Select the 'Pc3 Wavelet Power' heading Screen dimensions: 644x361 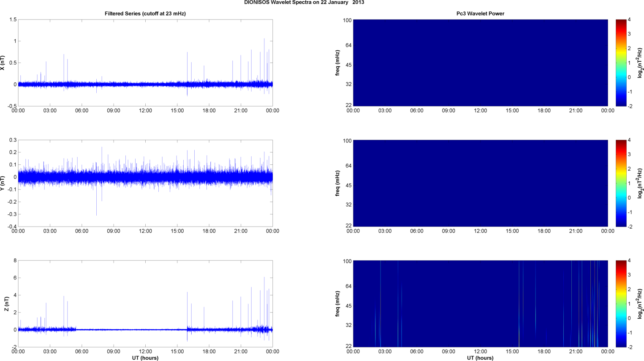[480, 14]
